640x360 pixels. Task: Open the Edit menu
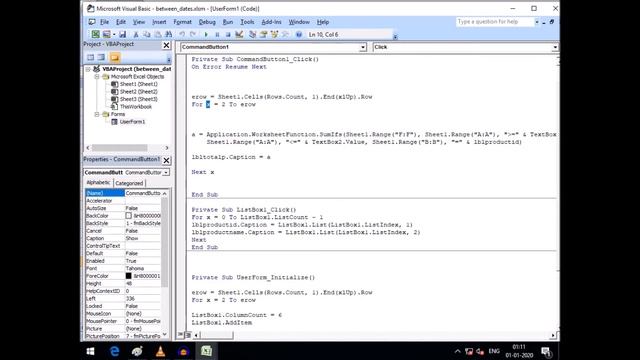(x=121, y=22)
